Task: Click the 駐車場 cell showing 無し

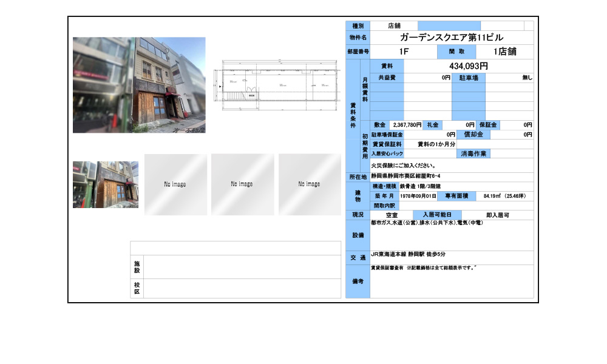Action: coord(523,78)
